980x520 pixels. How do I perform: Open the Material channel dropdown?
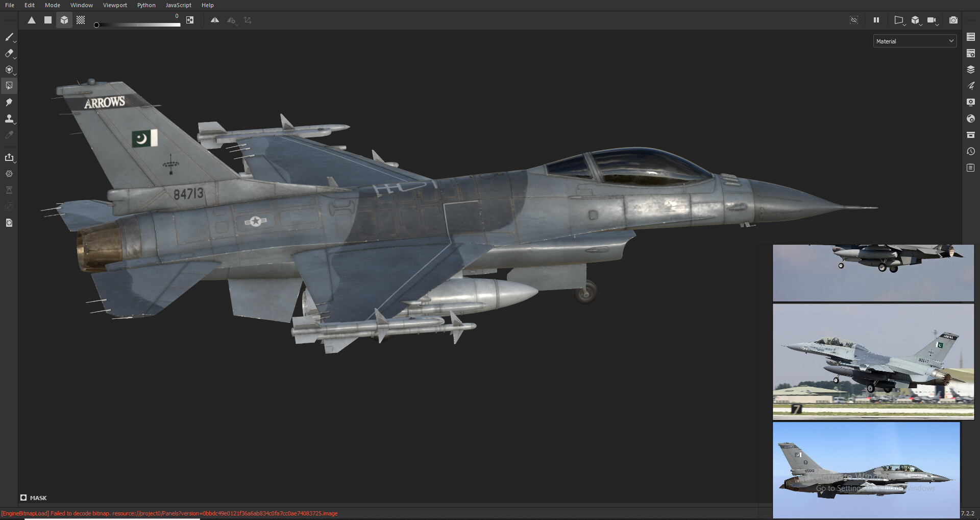pyautogui.click(x=914, y=41)
